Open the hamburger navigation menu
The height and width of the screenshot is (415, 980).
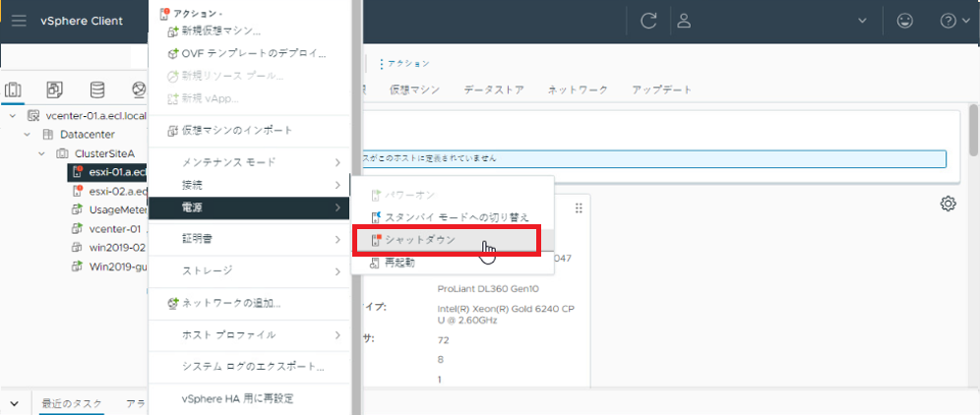(19, 22)
